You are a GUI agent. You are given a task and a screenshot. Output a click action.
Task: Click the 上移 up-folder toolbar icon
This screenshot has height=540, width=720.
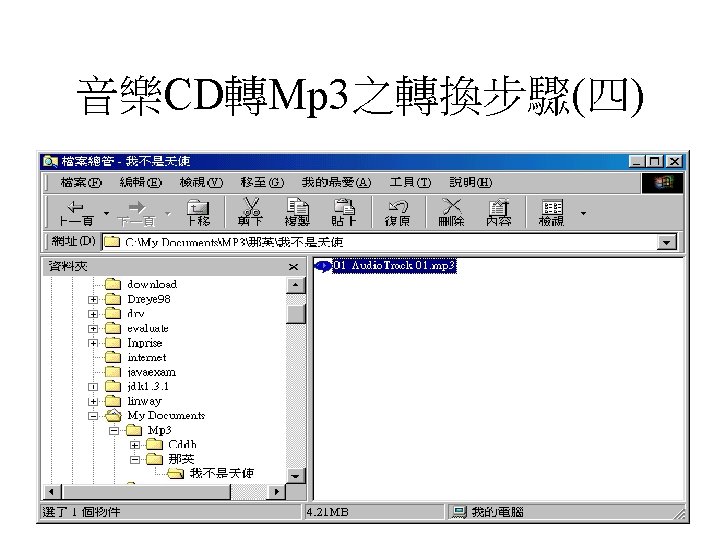click(x=198, y=213)
